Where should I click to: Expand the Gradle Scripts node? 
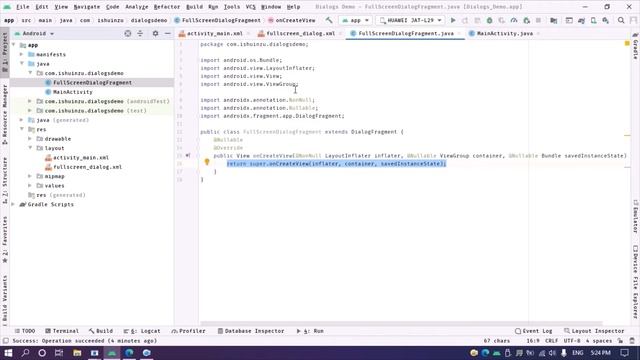click(14, 204)
